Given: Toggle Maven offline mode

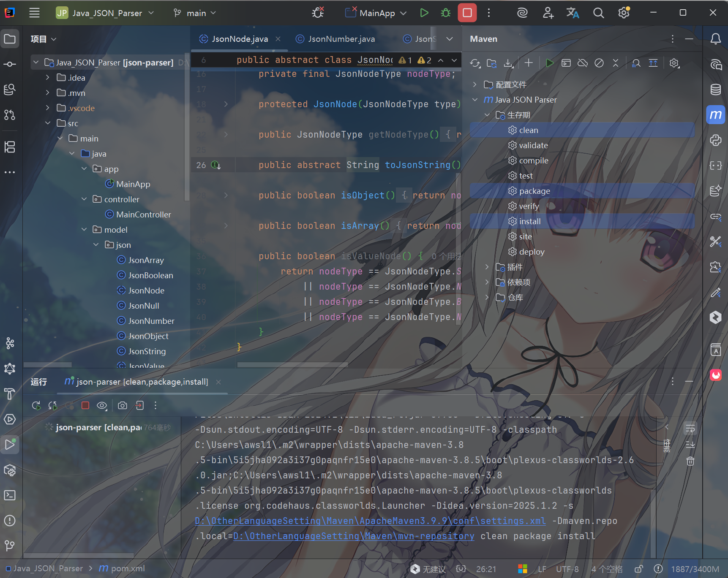Looking at the screenshot, I should [583, 63].
